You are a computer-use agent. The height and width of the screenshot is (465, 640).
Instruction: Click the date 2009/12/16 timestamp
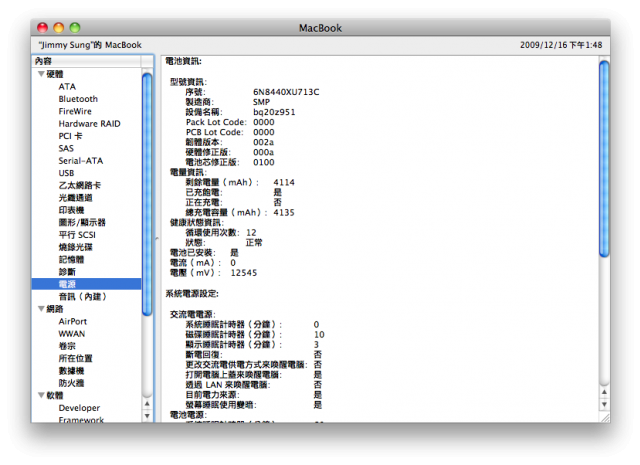click(x=561, y=45)
